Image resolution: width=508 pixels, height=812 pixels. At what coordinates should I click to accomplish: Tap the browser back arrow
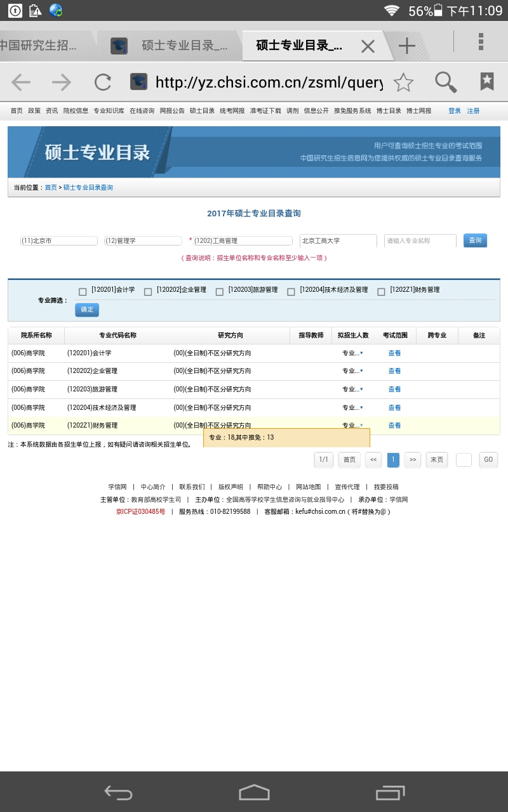coord(21,82)
